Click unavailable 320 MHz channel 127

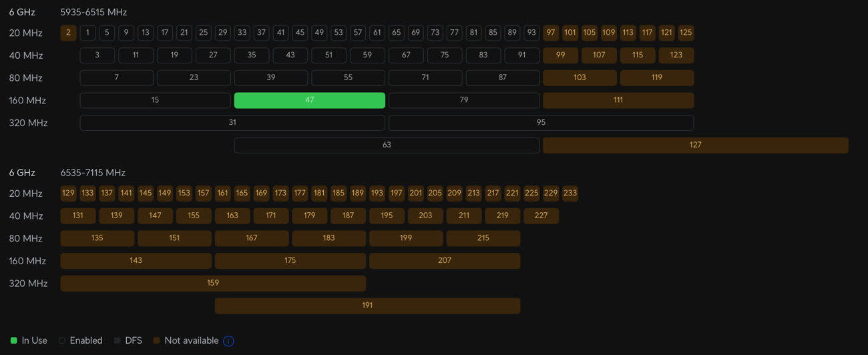(x=696, y=145)
